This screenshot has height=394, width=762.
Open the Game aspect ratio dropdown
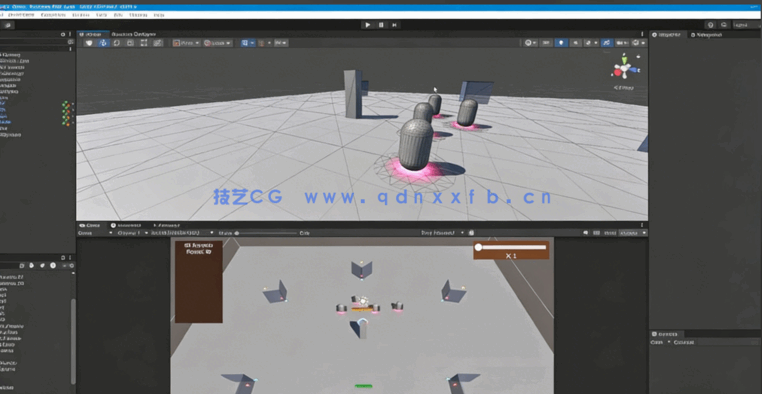(x=182, y=233)
